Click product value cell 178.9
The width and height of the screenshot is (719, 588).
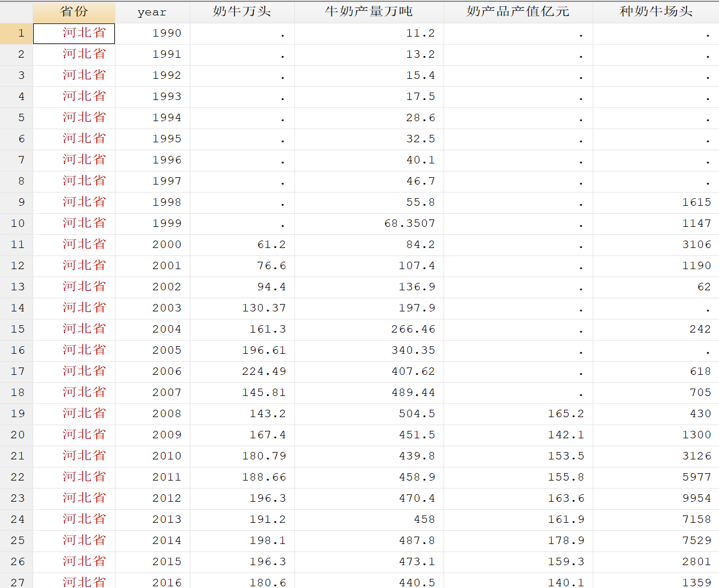pyautogui.click(x=518, y=541)
